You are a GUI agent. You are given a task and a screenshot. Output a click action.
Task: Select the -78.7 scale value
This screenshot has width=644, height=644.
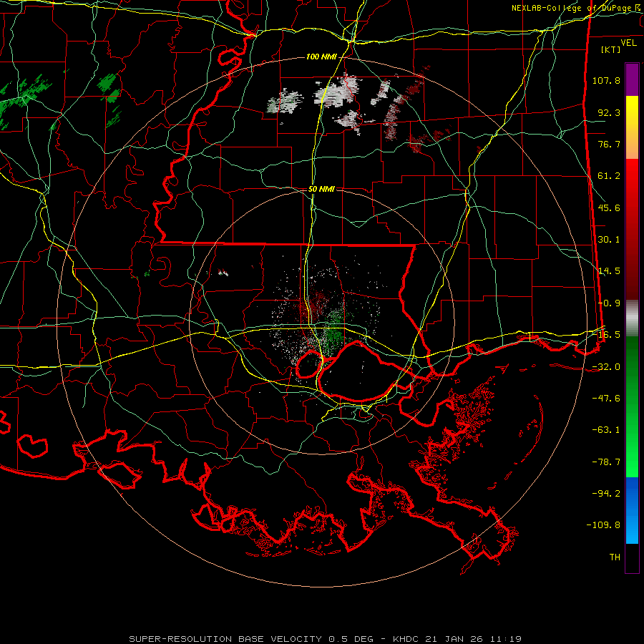point(606,462)
